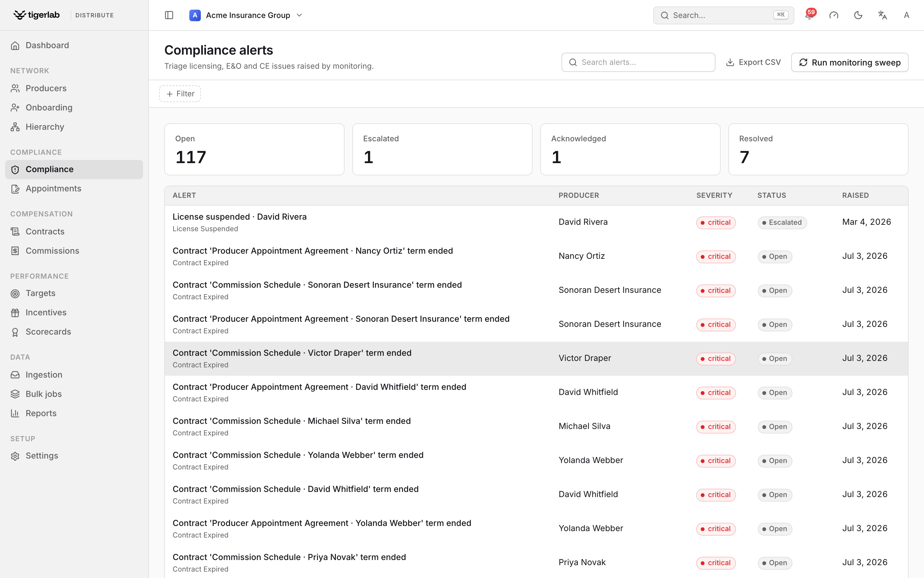Image resolution: width=924 pixels, height=578 pixels.
Task: Select the Acknowledged summary card
Action: click(x=630, y=149)
